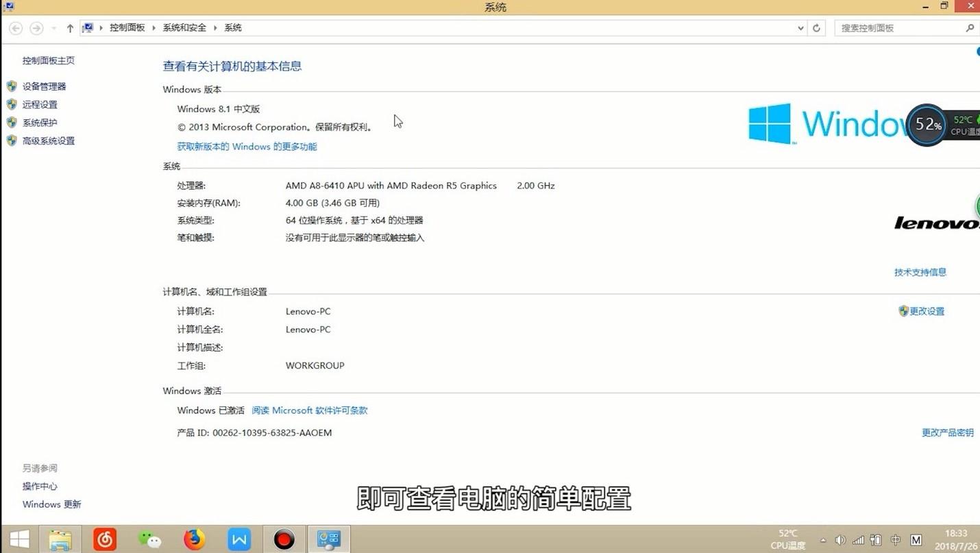Open the Windows Start button
Screen dimensions: 980x553
click(19, 539)
